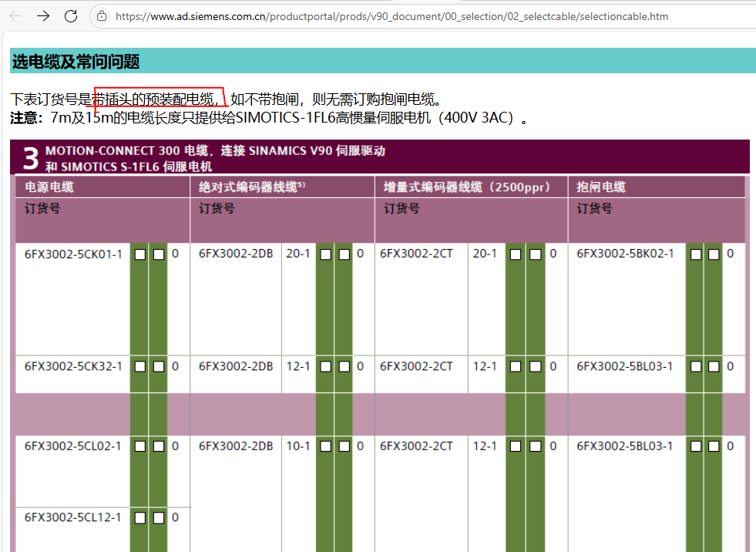Click the bold 注意 label
Screen dimensions: 756x552
tap(22, 118)
